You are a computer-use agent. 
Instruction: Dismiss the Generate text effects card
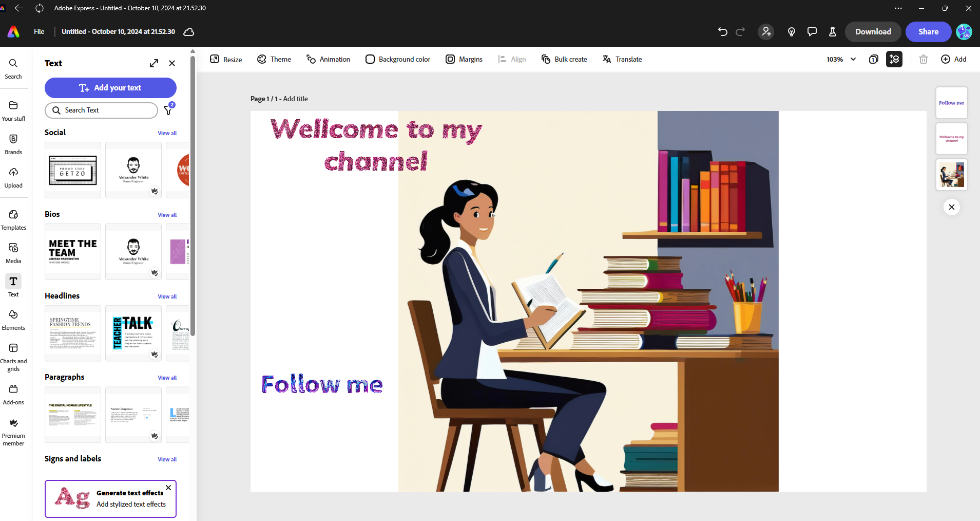tap(168, 488)
